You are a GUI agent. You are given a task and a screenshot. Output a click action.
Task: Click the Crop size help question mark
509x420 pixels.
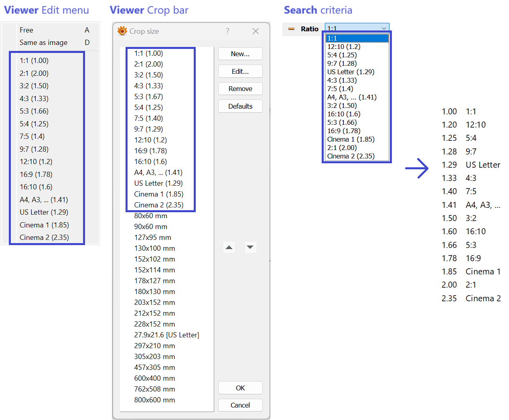(x=227, y=31)
